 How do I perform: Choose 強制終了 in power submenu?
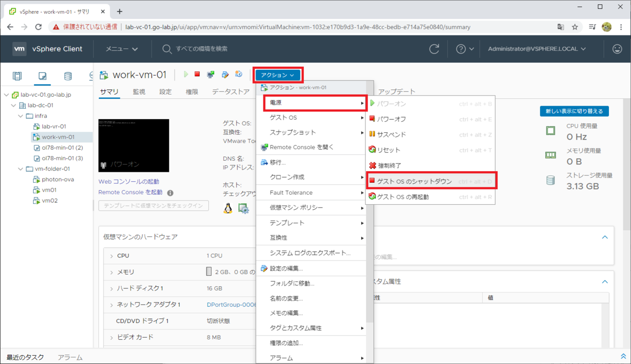point(431,165)
